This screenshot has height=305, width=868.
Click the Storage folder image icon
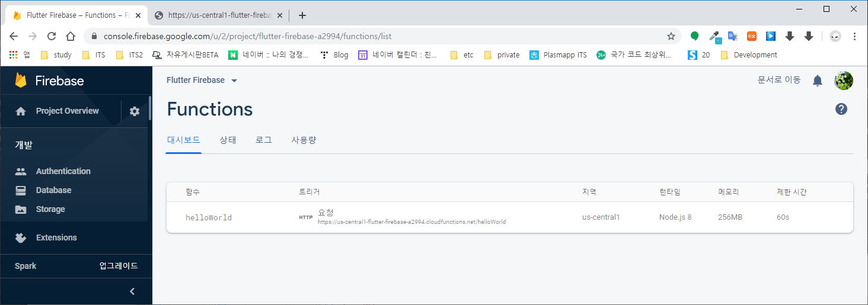click(x=21, y=209)
